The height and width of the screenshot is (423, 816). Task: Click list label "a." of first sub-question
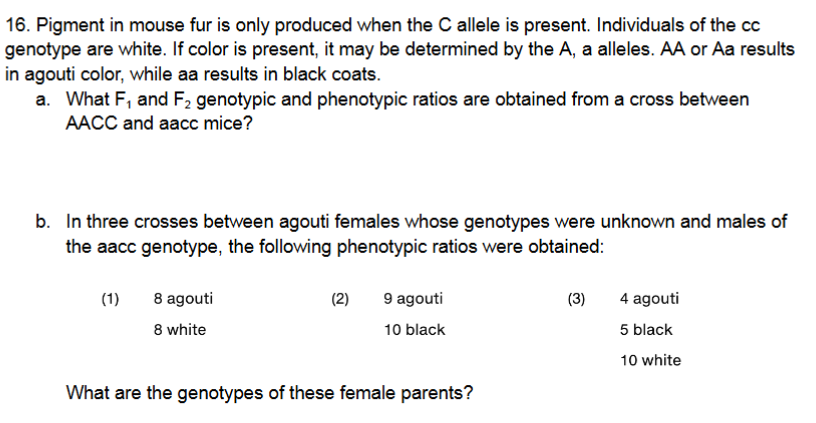44,101
